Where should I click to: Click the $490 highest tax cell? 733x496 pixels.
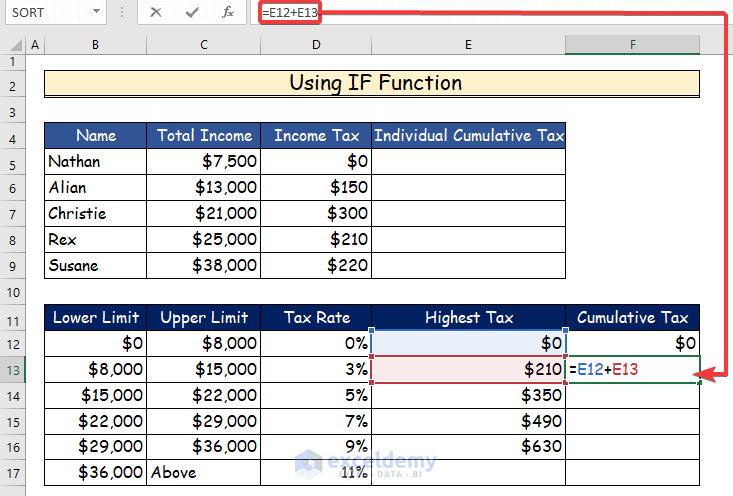click(468, 422)
